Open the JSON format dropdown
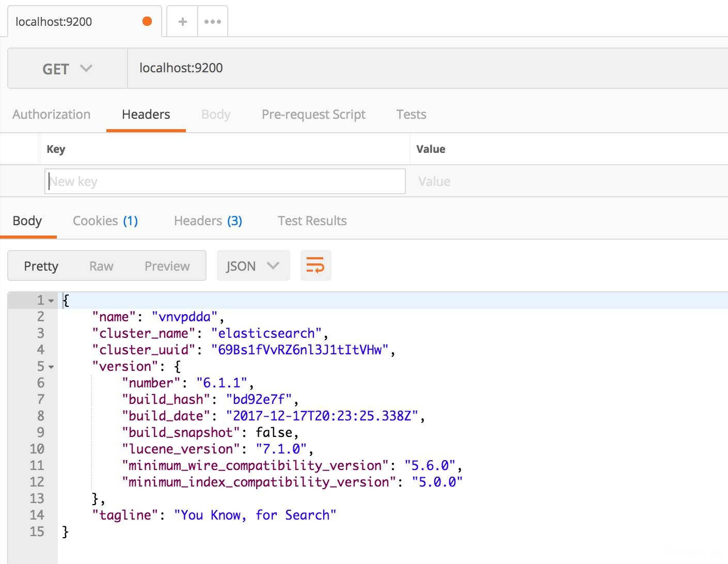This screenshot has height=564, width=728. 253,266
